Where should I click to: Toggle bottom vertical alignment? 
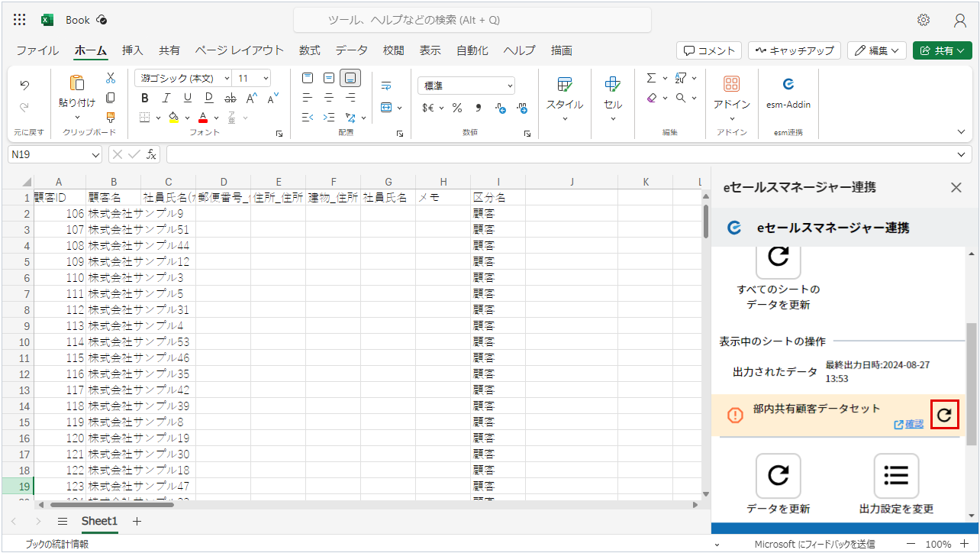(x=351, y=78)
